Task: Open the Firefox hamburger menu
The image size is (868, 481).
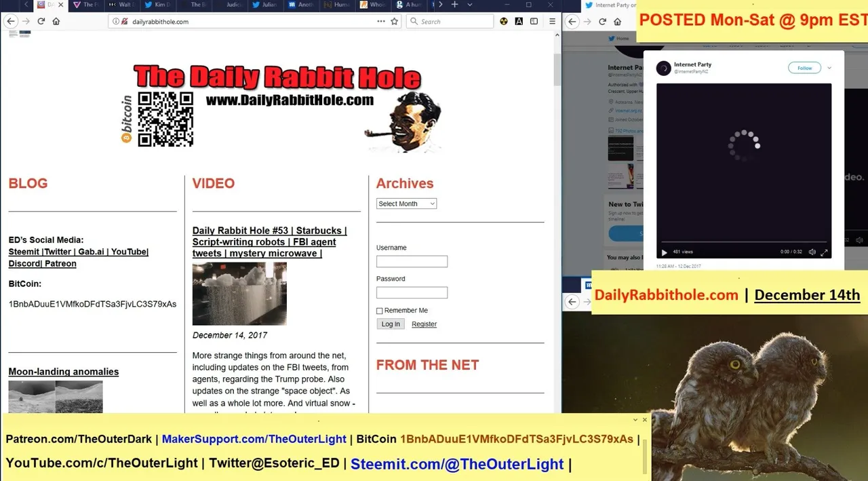Action: pos(551,22)
